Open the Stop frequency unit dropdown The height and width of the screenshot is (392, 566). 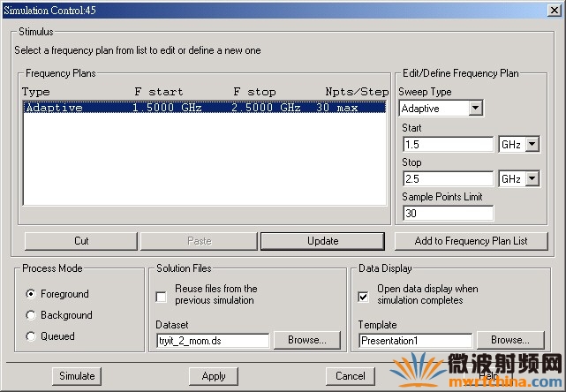click(x=532, y=178)
